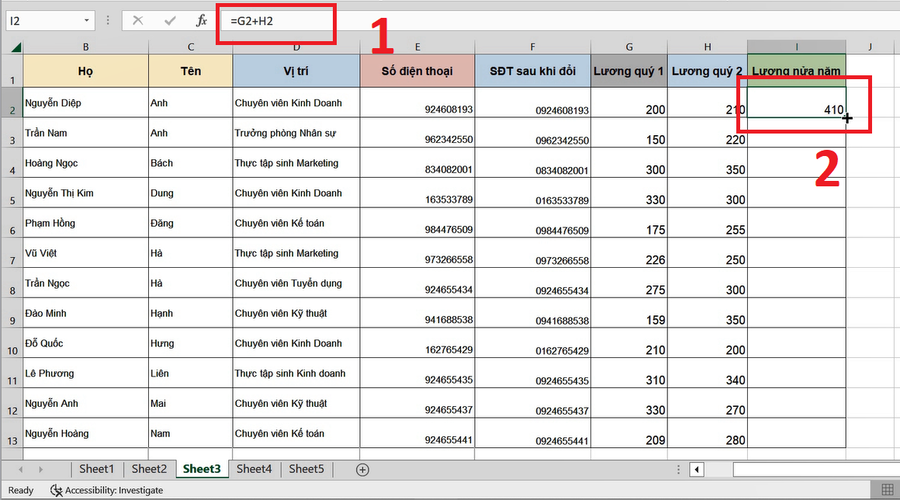Click header cell 'Họ'
The height and width of the screenshot is (500, 900).
point(86,71)
